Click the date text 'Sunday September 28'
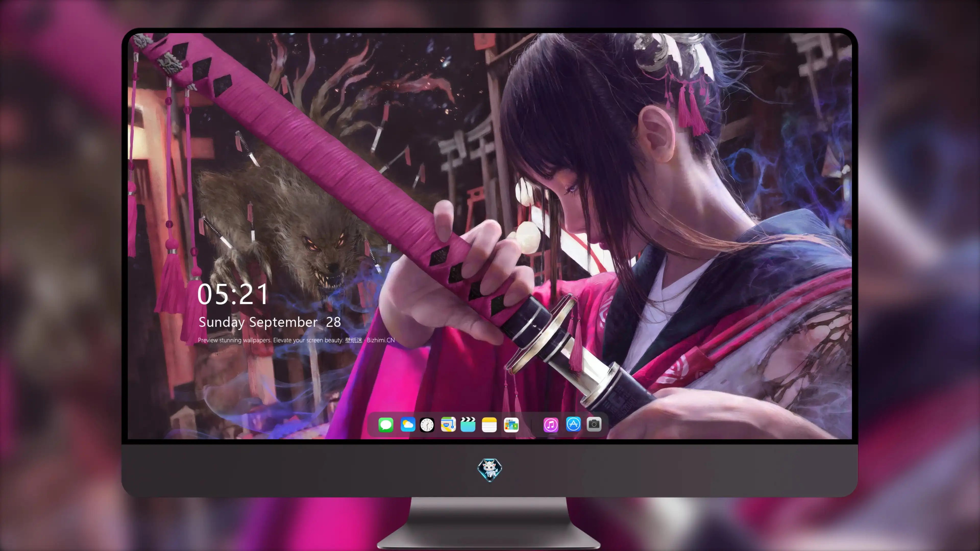 pos(270,322)
